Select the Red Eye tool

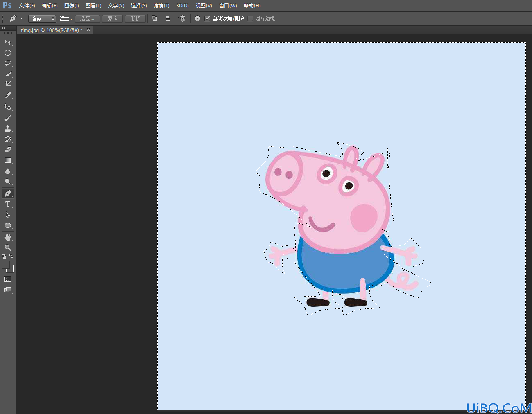coord(8,107)
